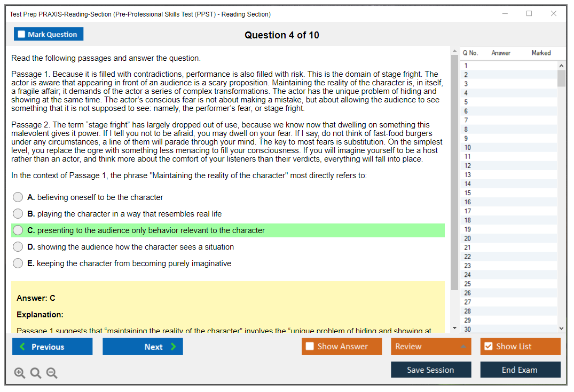This screenshot has height=392, width=574.
Task: Tick the Mark Question checkbox
Action: [x=21, y=35]
